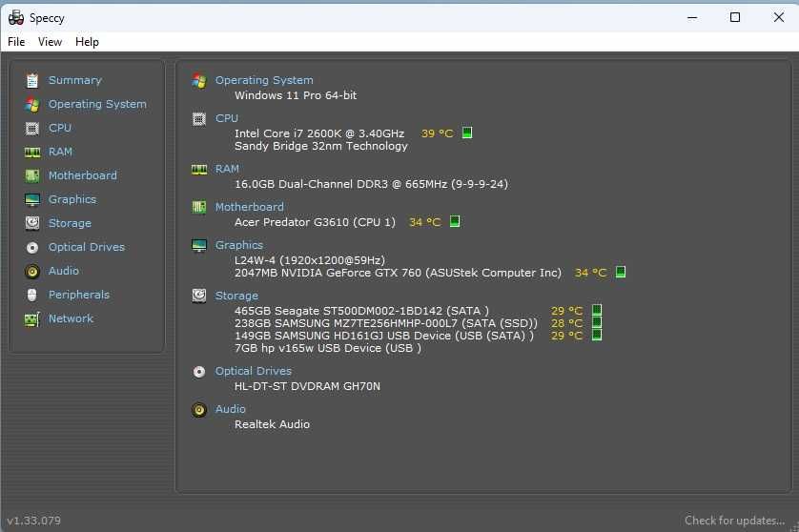Click the HL-DT-ST DVDRAM GH70N text
Viewport: 799px width, 532px height.
[x=307, y=386]
